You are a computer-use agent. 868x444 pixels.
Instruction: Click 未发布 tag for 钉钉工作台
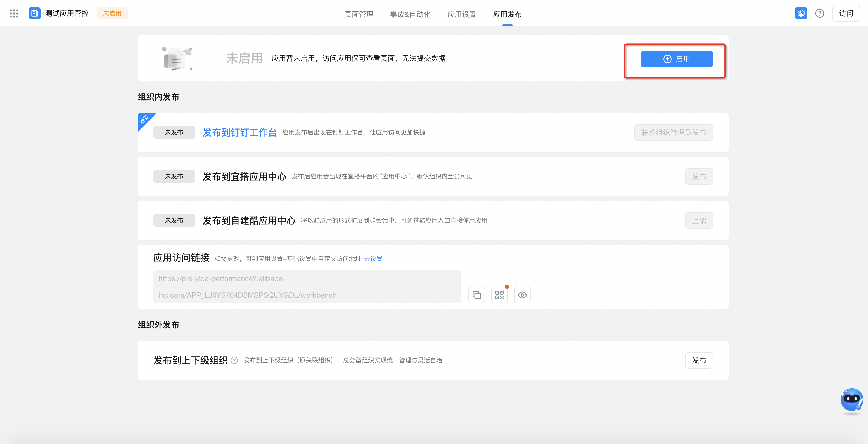(x=174, y=132)
